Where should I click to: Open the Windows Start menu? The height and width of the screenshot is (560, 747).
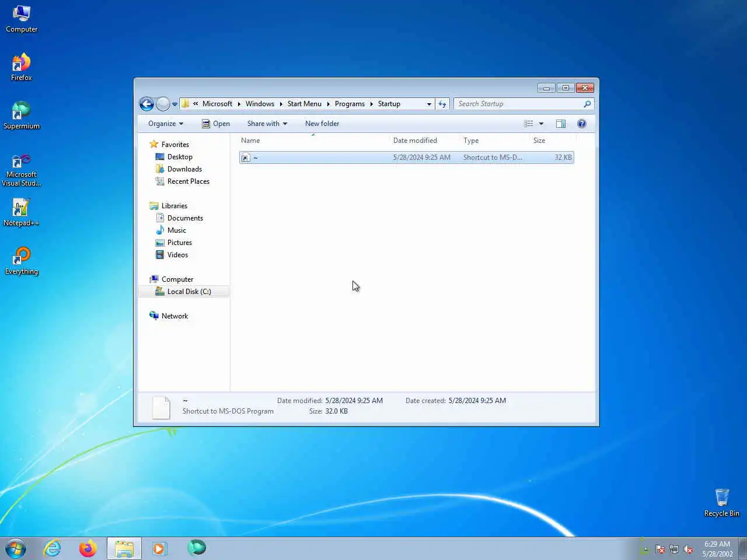pos(16,548)
